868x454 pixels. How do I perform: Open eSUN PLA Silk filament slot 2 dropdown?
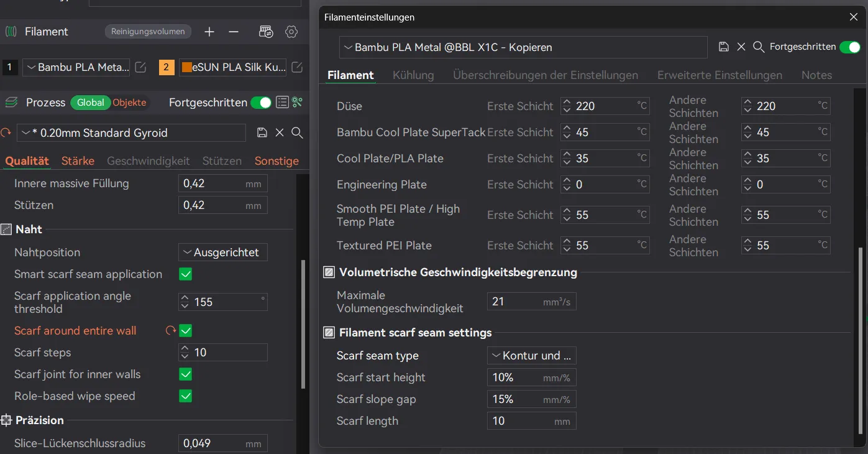click(233, 67)
